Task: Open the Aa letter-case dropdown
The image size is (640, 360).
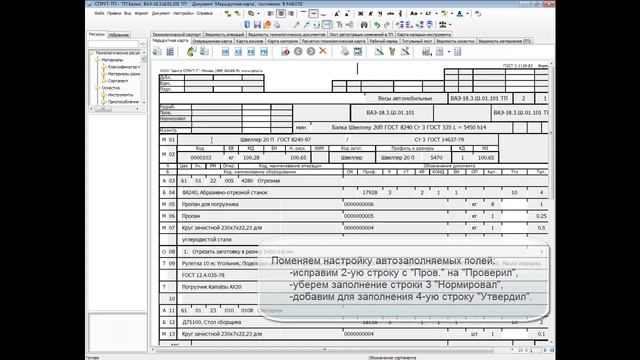Action: [420, 13]
